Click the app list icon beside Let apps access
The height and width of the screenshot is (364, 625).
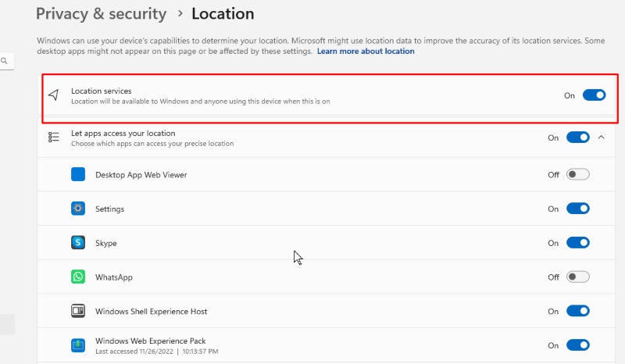[x=53, y=137]
